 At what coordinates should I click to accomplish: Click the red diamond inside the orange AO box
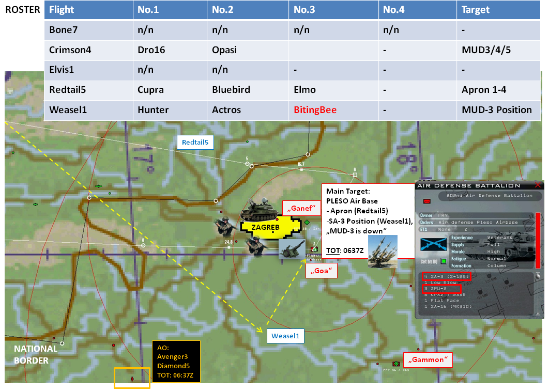click(132, 379)
